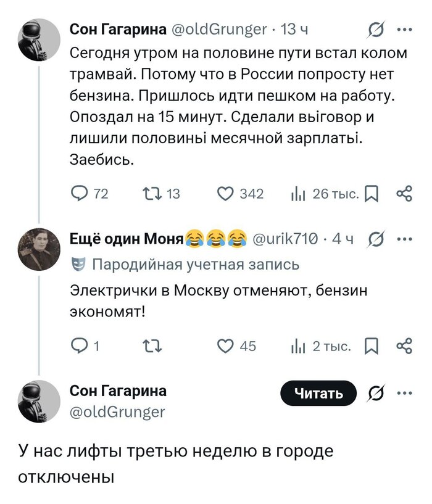The height and width of the screenshot is (504, 432).
Task: Click the Grok icon on the first tweet
Action: 376,29
